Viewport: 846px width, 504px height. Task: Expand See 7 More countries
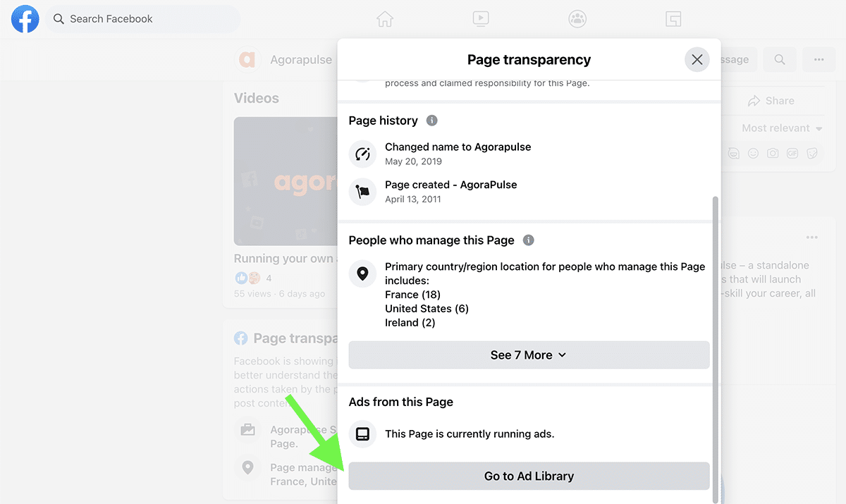[529, 355]
